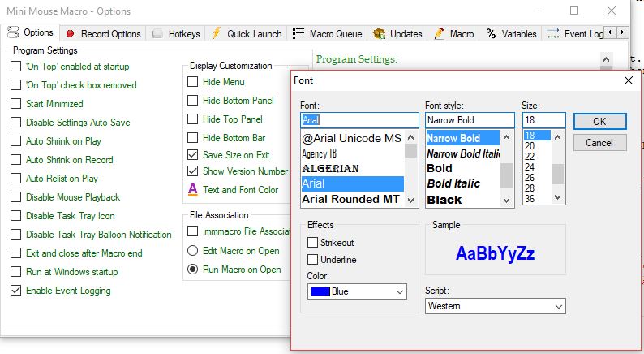The image size is (644, 354).
Task: Select Arial Rounded MT font
Action: 350,200
